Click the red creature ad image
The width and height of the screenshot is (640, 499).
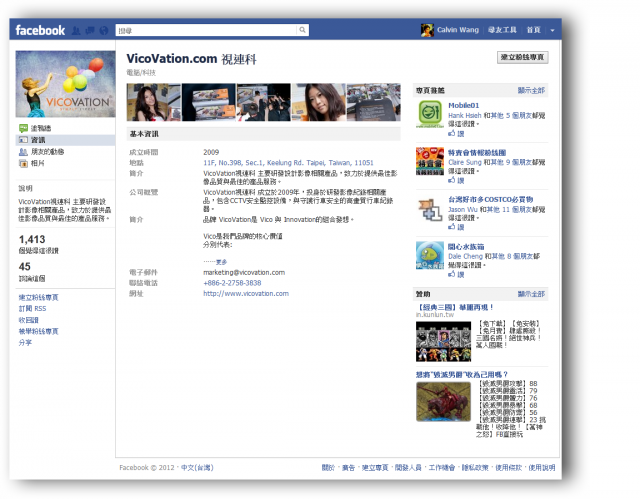[443, 402]
